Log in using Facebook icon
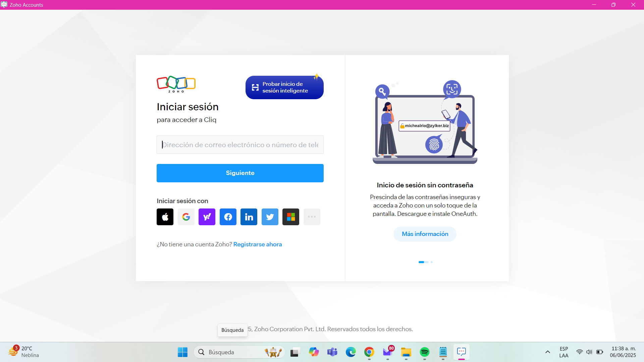This screenshot has width=644, height=362. click(x=228, y=217)
